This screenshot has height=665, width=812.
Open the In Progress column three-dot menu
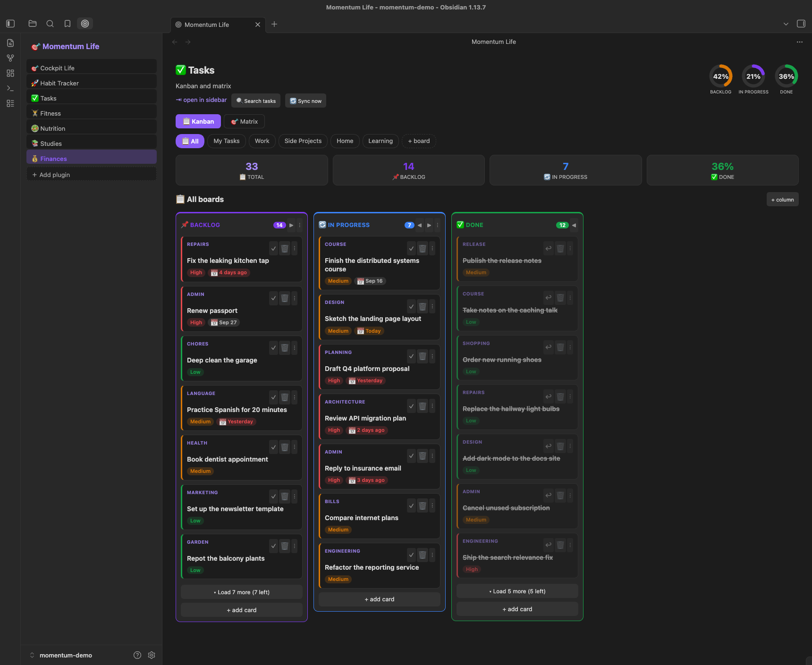coord(438,225)
